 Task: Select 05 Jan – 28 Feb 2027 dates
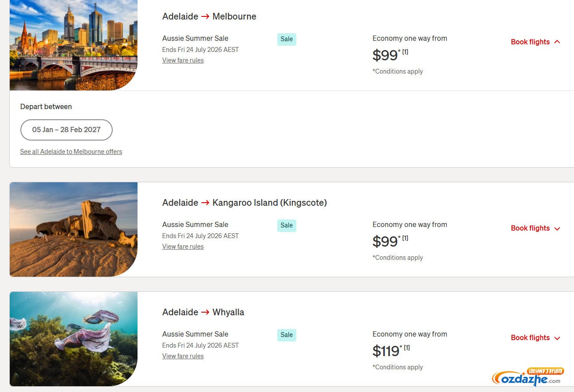(x=67, y=129)
